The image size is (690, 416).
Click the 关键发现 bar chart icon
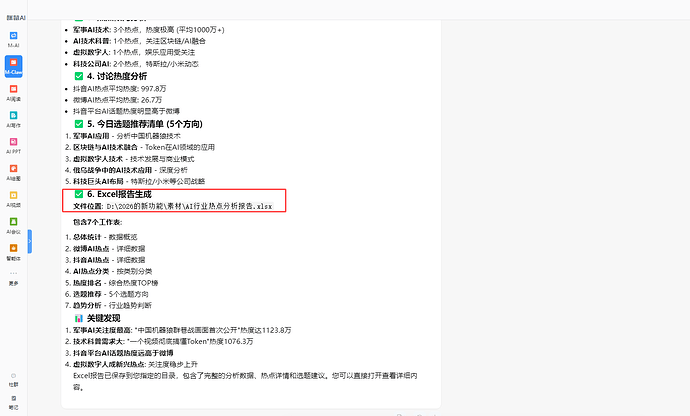[x=79, y=318]
